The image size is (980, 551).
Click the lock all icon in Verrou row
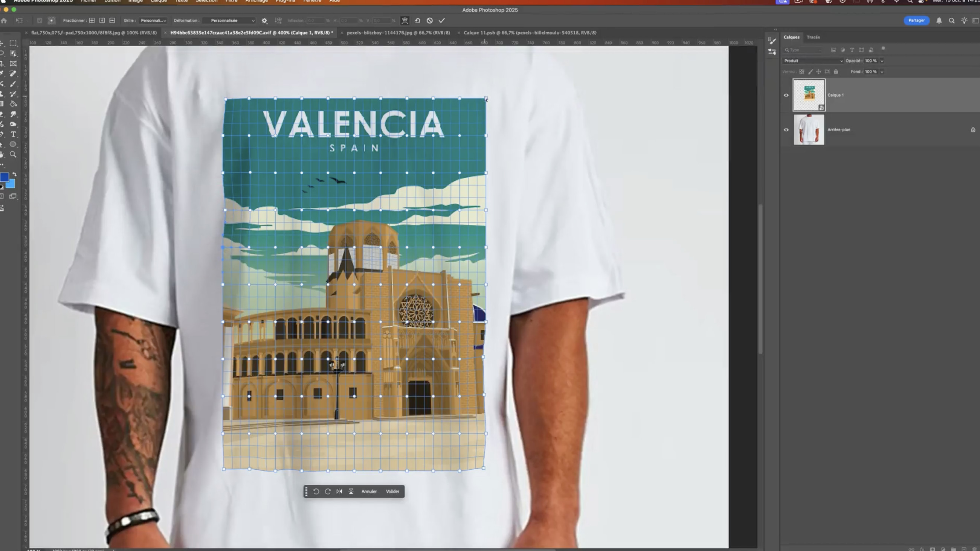click(x=836, y=72)
